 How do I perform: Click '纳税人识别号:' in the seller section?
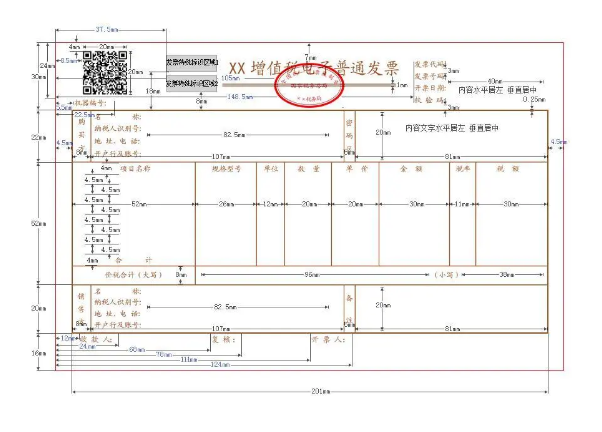[118, 302]
